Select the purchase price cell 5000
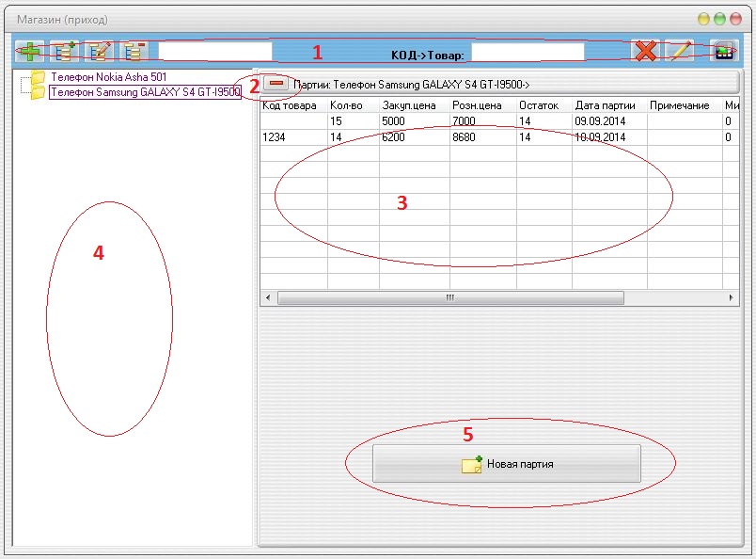Screen dimensions: 756x559 (415, 121)
